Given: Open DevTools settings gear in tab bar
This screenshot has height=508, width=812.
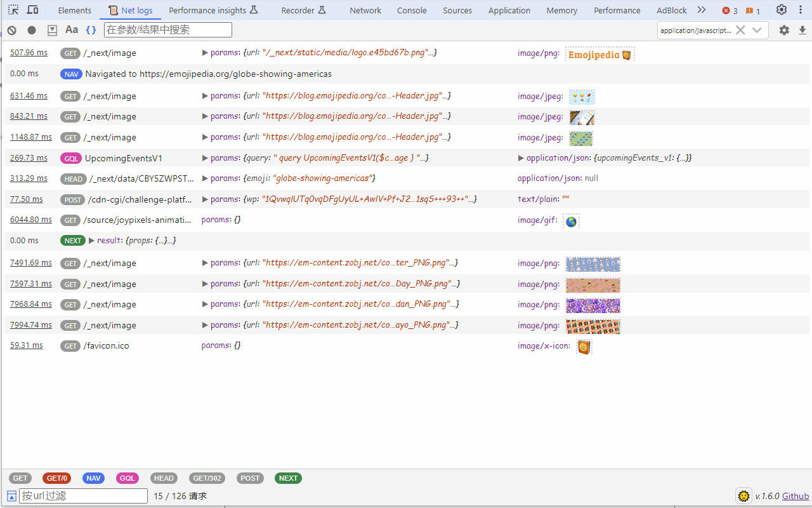Looking at the screenshot, I should point(782,10).
